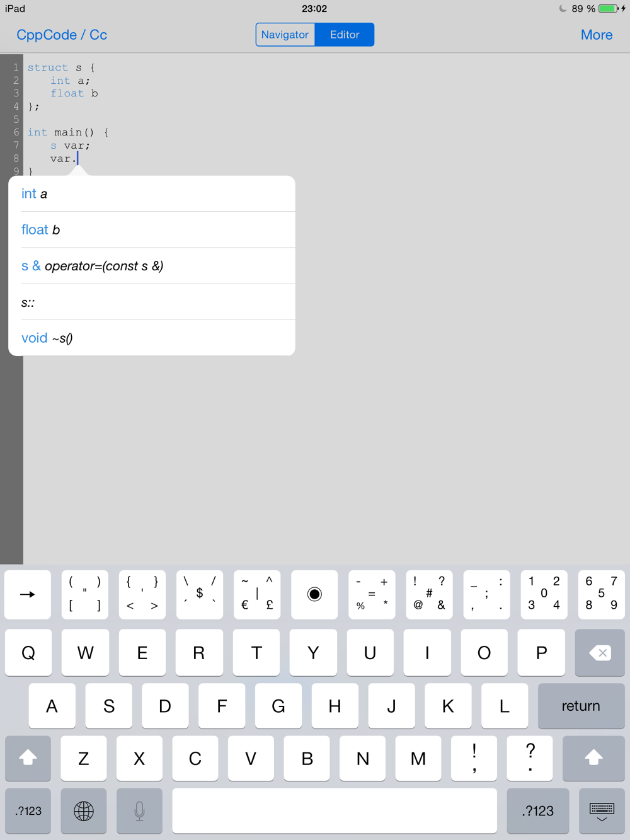This screenshot has height=840, width=630.
Task: Tap the tilde, pipe and caret key
Action: point(257,594)
